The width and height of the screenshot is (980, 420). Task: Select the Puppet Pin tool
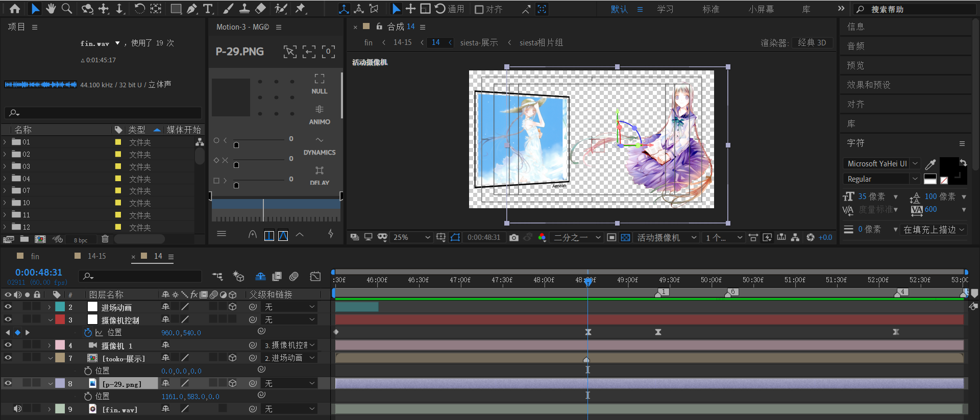click(x=301, y=9)
